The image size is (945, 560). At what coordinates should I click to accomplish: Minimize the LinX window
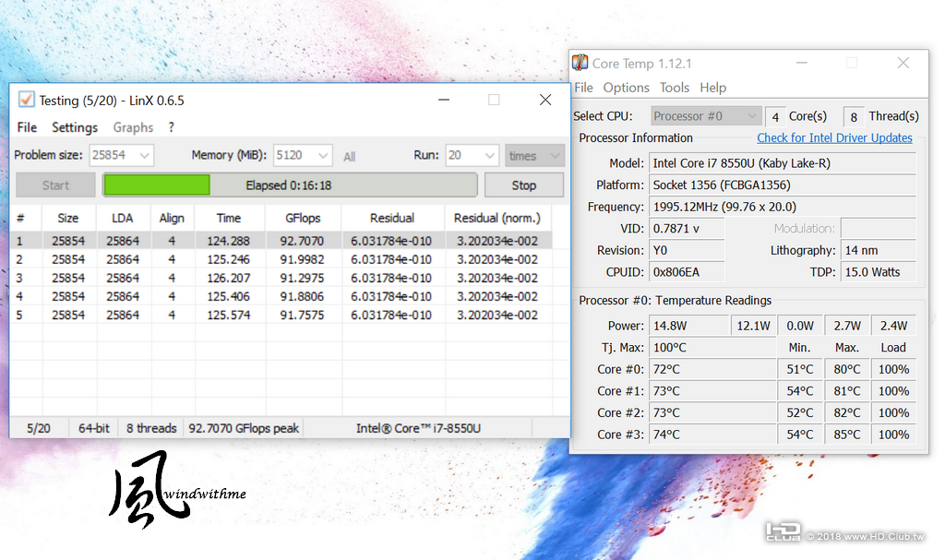pos(444,100)
